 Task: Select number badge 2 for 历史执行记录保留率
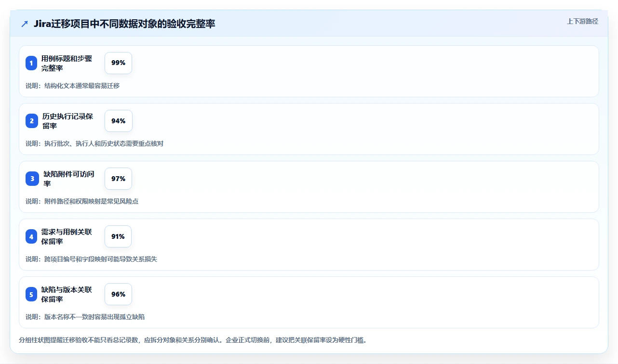click(x=32, y=121)
